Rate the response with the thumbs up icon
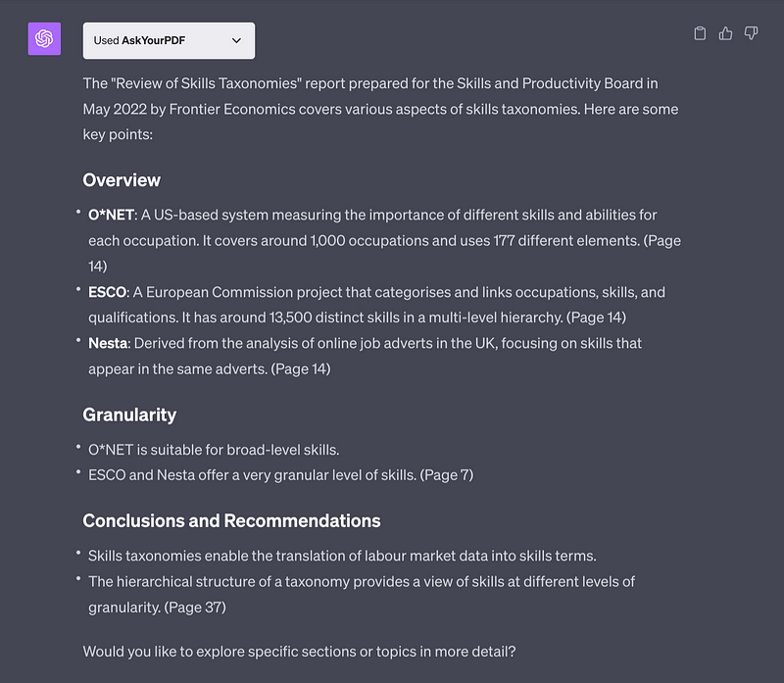The height and width of the screenshot is (683, 784). (x=725, y=32)
